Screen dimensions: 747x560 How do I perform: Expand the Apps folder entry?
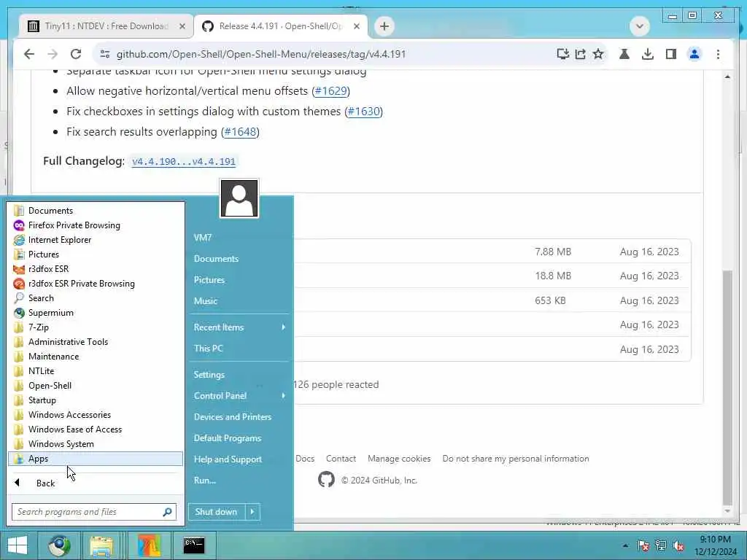click(96, 459)
